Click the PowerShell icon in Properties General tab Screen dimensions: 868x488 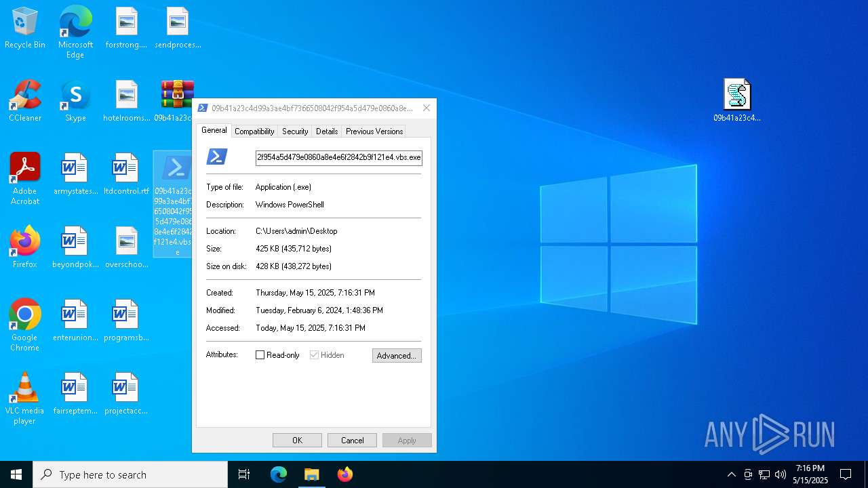click(x=217, y=157)
